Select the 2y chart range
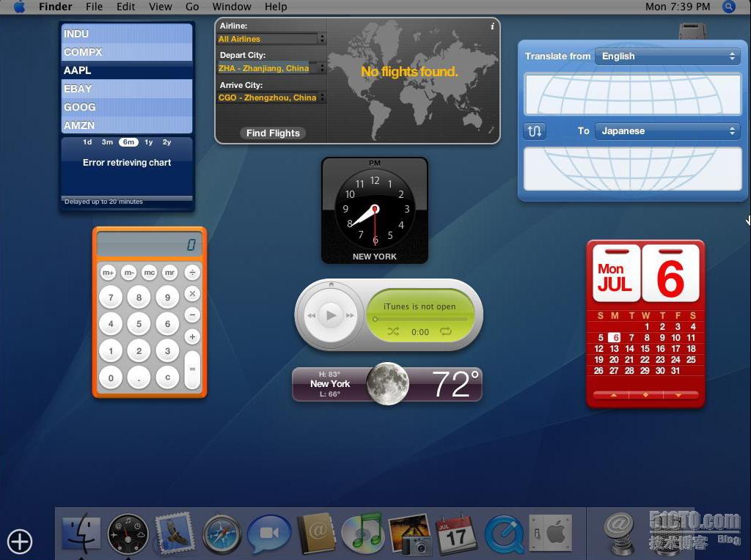Image resolution: width=751 pixels, height=560 pixels. [166, 142]
